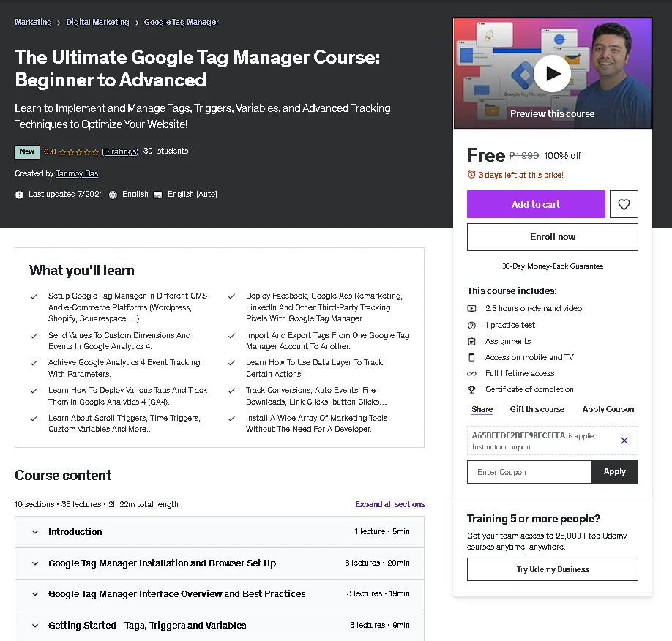
Task: Click the checkmark beside Setup Google Tag Manager
Action: point(34,296)
